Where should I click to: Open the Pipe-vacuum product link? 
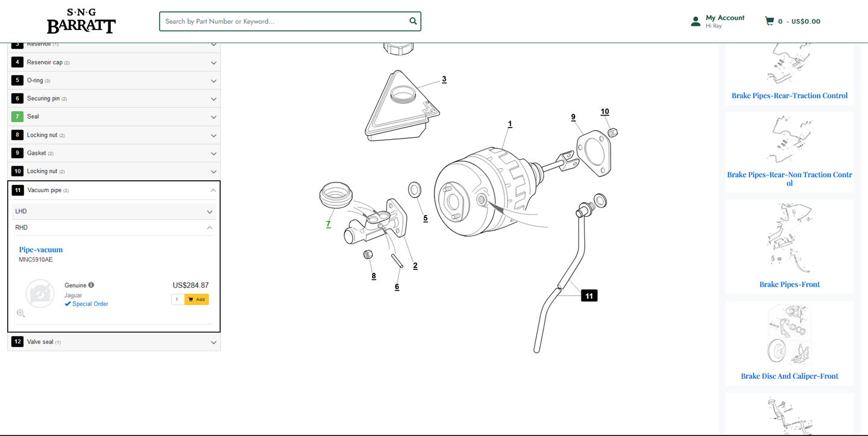pyautogui.click(x=41, y=250)
